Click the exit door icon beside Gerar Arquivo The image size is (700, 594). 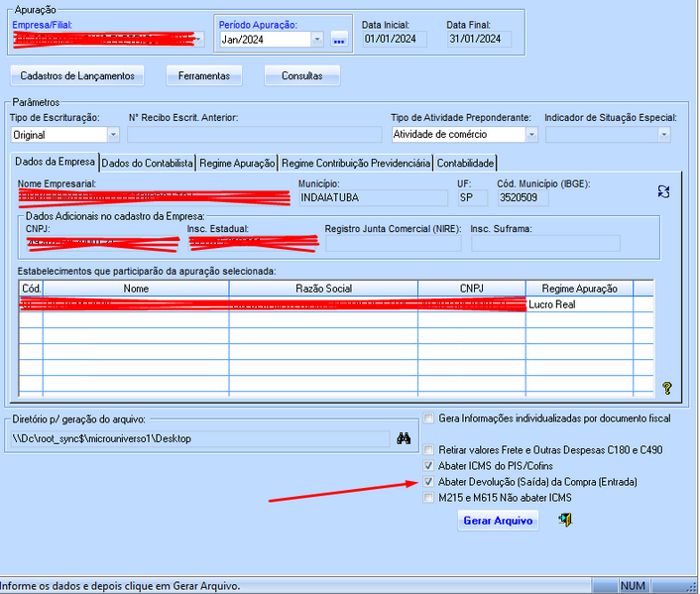(x=565, y=520)
